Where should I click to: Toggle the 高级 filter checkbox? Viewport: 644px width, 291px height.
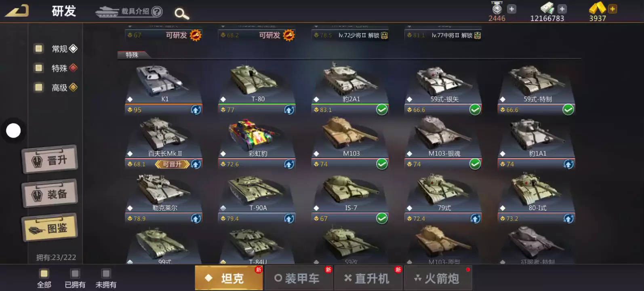click(39, 87)
